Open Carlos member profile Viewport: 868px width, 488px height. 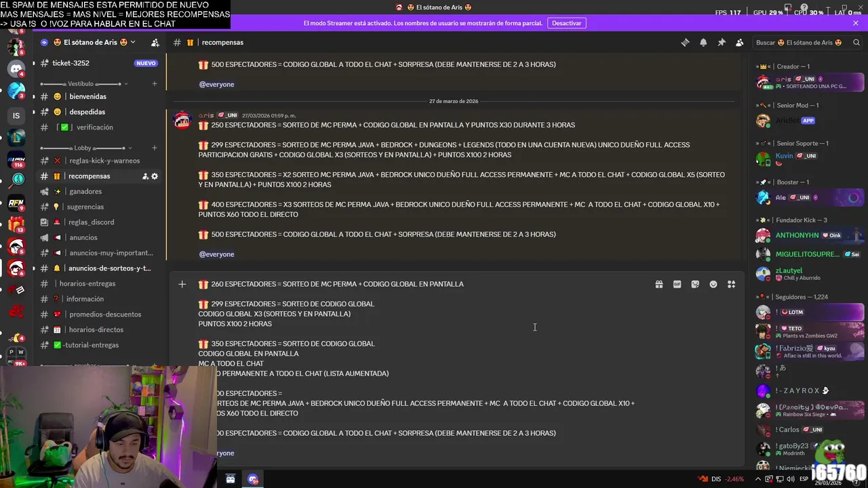[810, 430]
